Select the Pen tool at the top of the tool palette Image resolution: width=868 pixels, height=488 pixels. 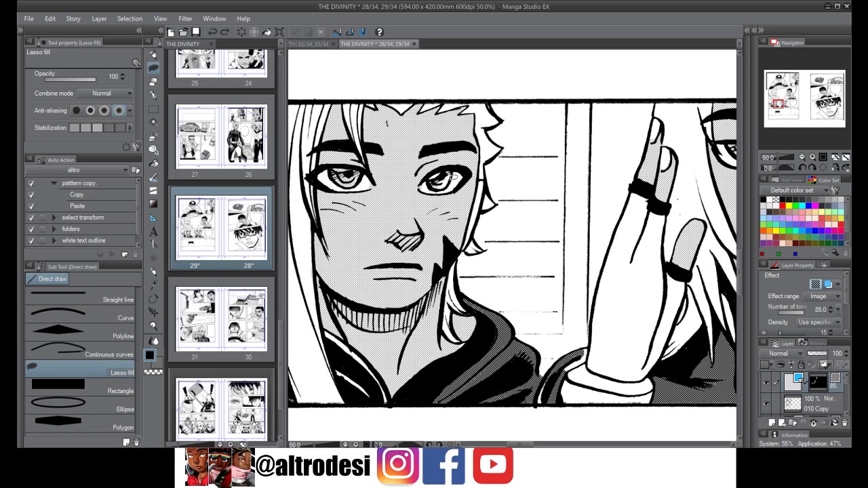tap(153, 55)
